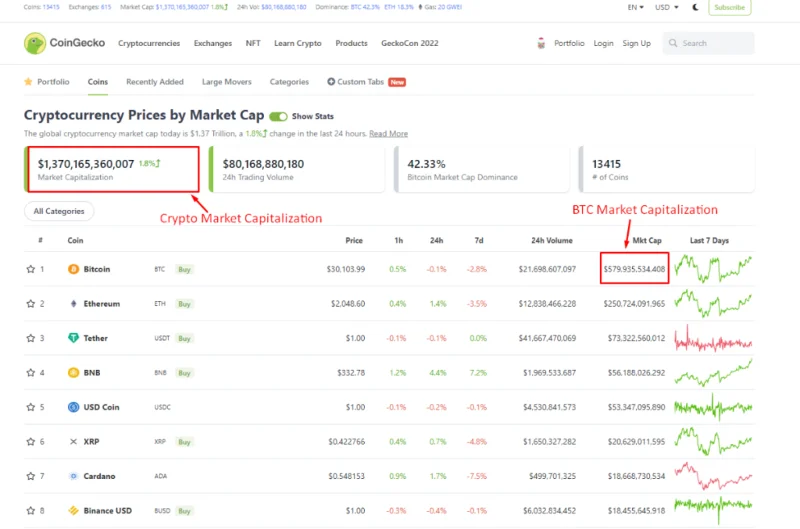
Task: Open the Exchanges menu
Action: [x=213, y=43]
